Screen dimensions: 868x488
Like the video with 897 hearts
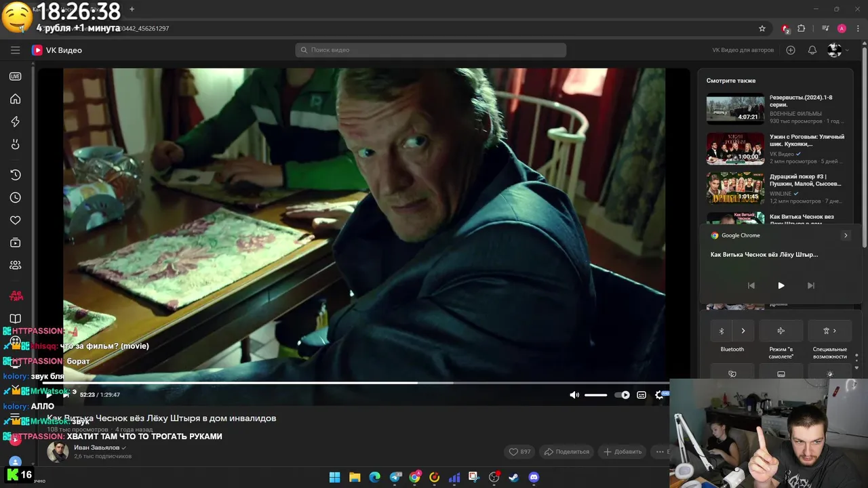(x=520, y=451)
